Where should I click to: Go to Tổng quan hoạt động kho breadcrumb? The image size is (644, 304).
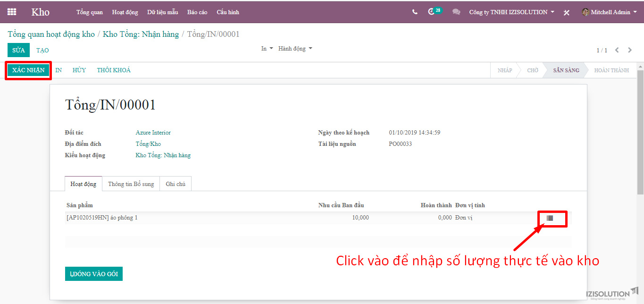click(x=51, y=34)
